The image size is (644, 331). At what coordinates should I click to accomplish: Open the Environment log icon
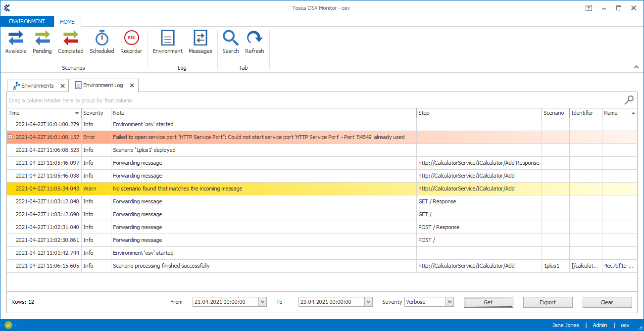pyautogui.click(x=167, y=42)
